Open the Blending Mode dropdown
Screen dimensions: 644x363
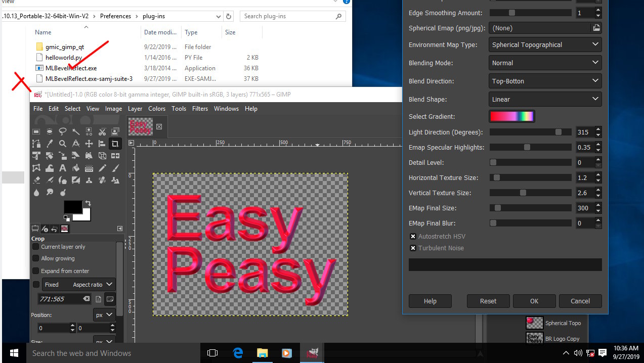click(x=545, y=63)
